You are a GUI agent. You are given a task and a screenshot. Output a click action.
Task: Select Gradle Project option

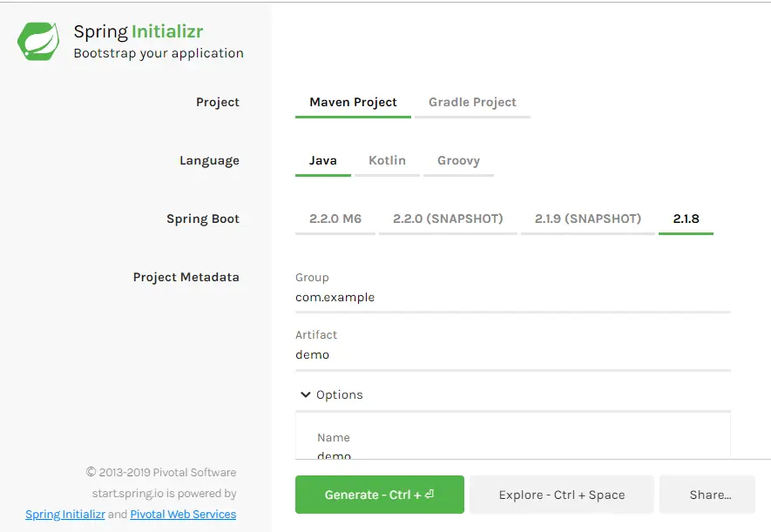tap(472, 102)
